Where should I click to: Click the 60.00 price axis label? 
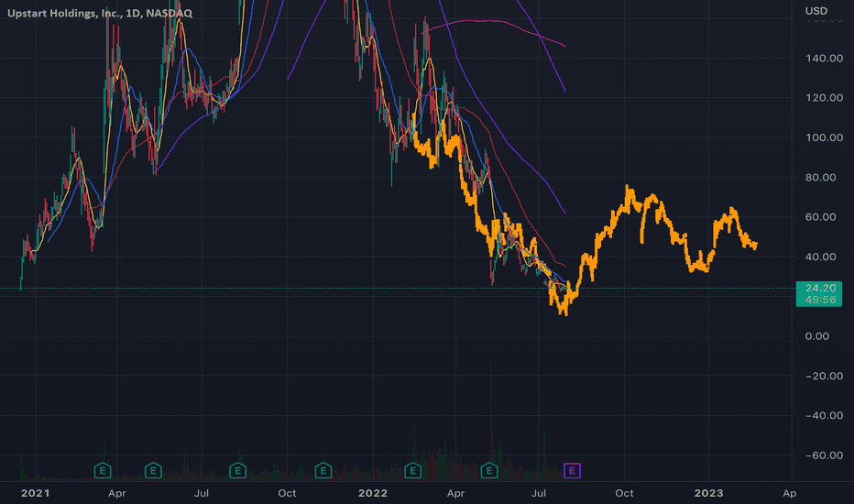click(x=821, y=217)
